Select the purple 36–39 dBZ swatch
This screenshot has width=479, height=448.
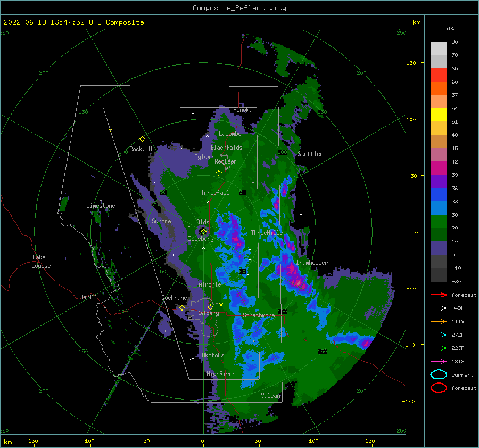coord(439,182)
